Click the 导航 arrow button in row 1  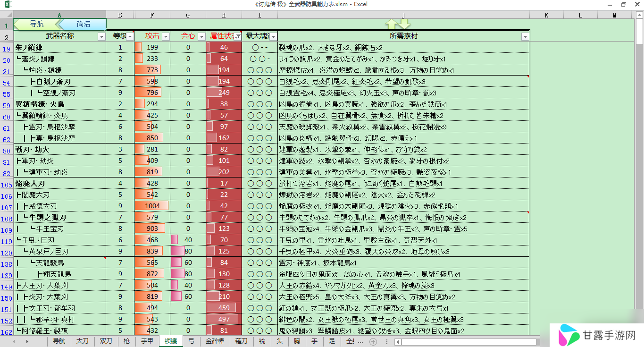coord(37,24)
